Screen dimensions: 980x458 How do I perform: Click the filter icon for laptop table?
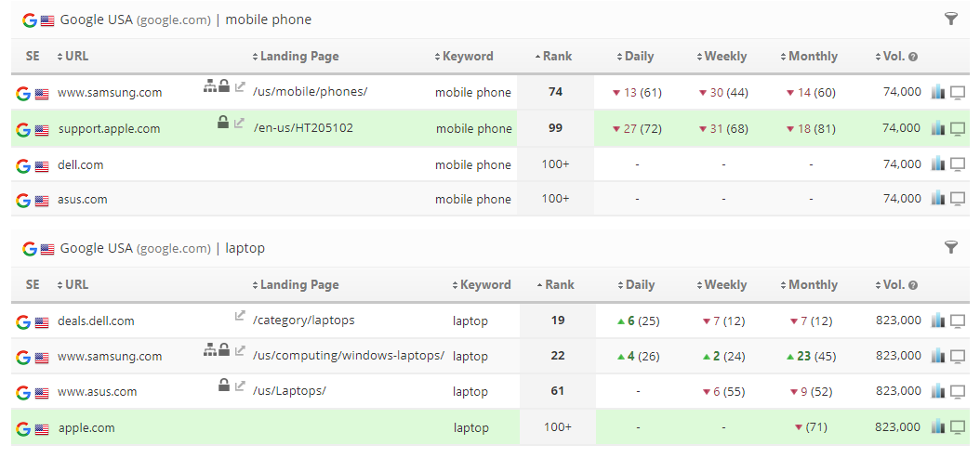[x=950, y=247]
